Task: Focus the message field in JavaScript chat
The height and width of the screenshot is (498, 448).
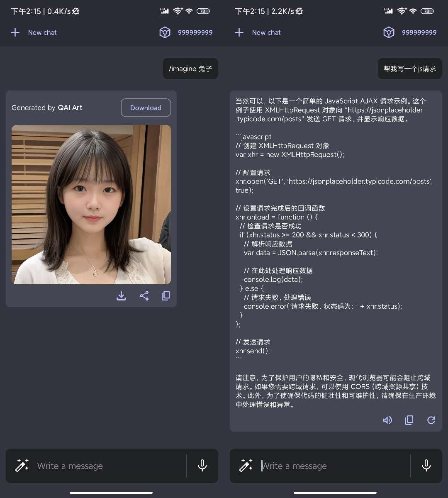Action: [332, 466]
